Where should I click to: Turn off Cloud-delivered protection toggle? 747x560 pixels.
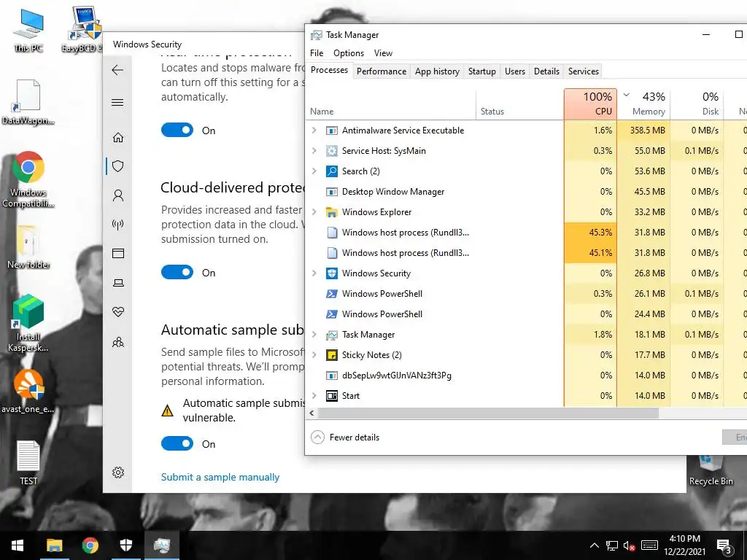[x=177, y=273]
